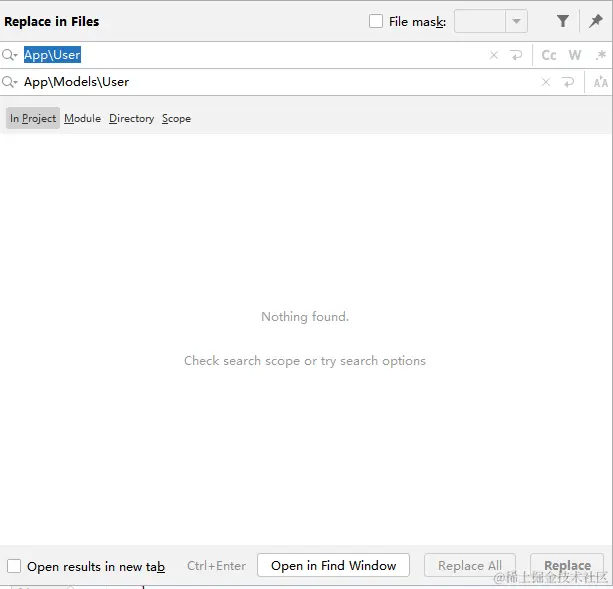613x589 pixels.
Task: Enable the File mask checkbox
Action: (x=376, y=21)
